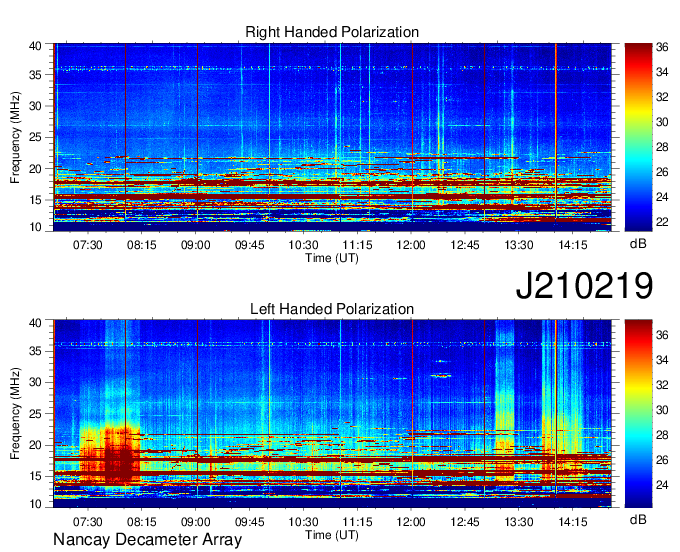Click the 25 MHz tick of the top plot
Viewport: 680px width, 552px height.
pos(35,137)
